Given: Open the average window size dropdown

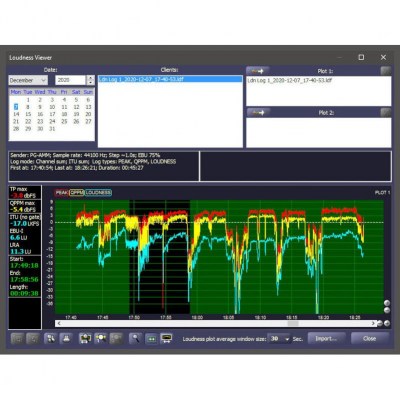Looking at the screenshot, I should [280, 339].
